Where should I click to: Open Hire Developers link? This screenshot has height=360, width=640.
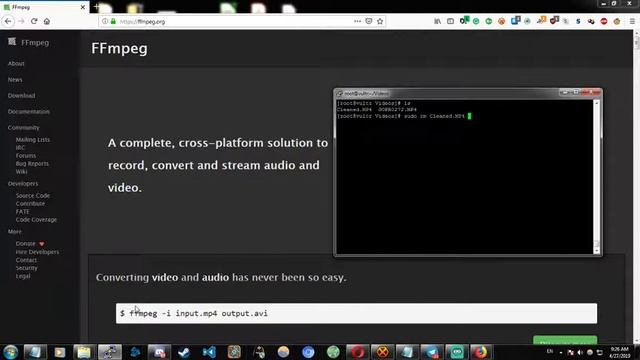tap(37, 252)
